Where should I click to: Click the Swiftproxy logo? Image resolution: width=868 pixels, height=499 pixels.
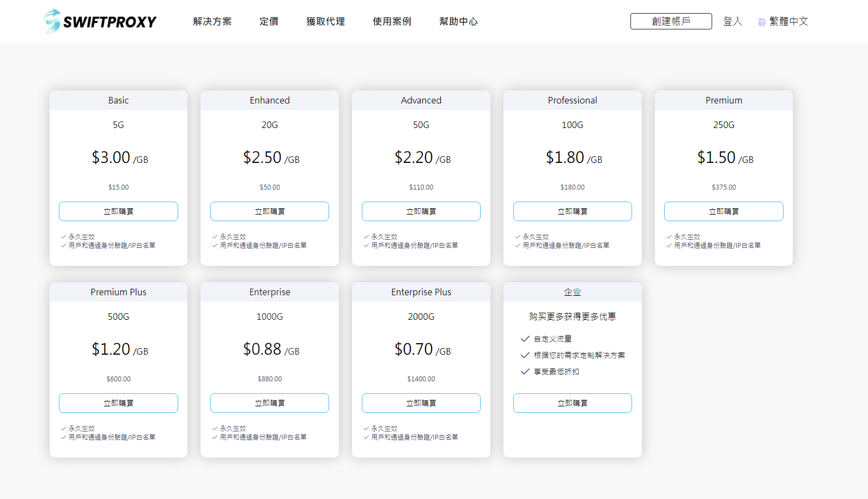pyautogui.click(x=100, y=21)
